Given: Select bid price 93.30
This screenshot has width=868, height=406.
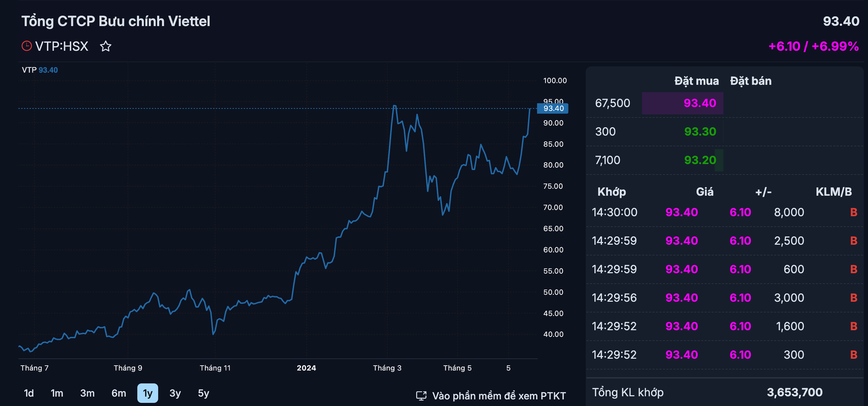Looking at the screenshot, I should pyautogui.click(x=700, y=131).
